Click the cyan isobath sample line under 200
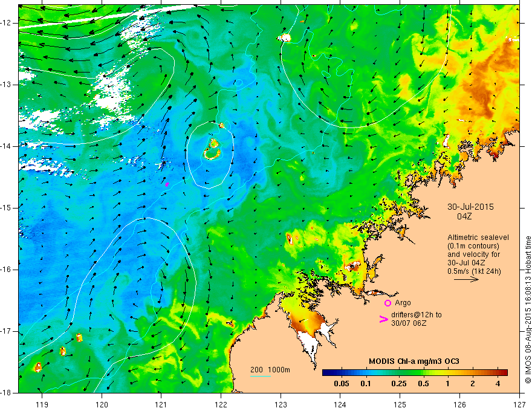 [260, 376]
